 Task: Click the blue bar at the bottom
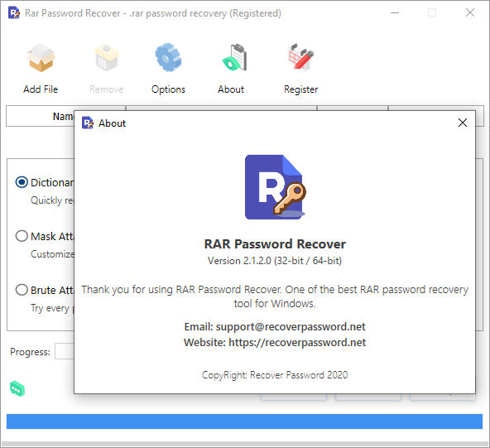pos(245,422)
